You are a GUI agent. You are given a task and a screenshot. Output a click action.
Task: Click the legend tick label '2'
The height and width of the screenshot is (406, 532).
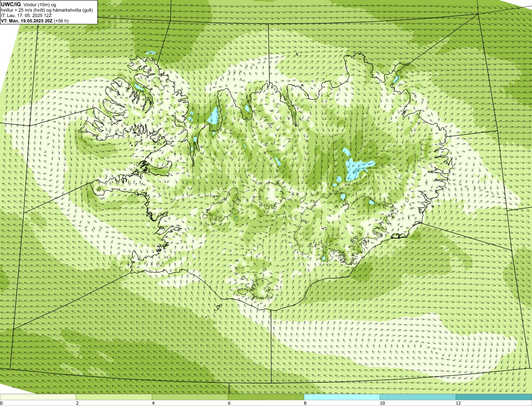[x=77, y=403]
